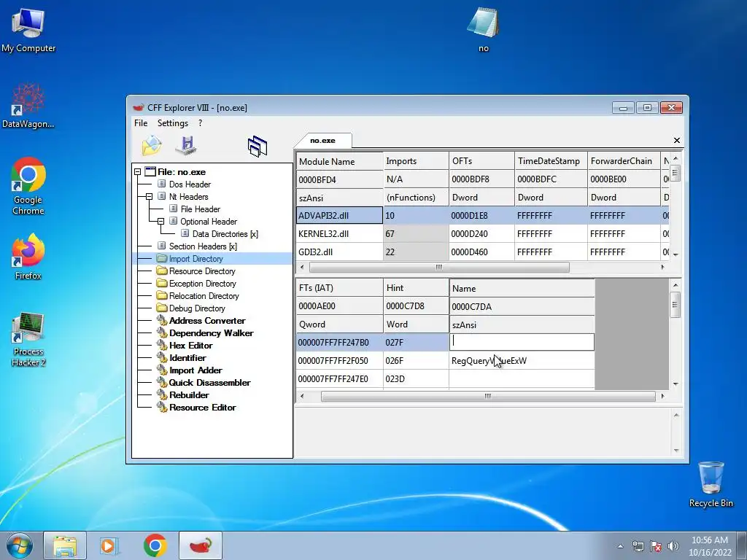
Task: Open the Rebuilder tool icon
Action: coord(162,394)
